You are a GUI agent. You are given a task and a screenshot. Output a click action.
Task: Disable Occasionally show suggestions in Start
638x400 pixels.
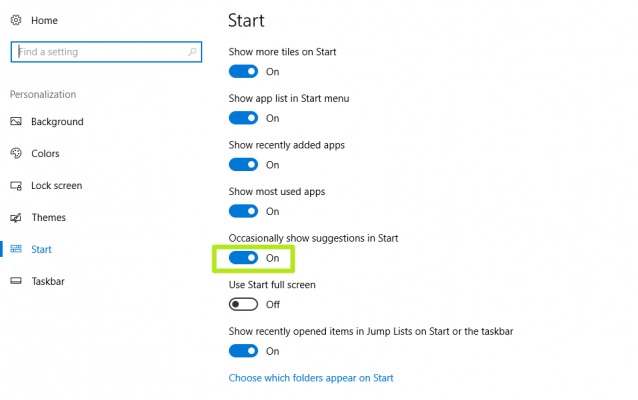click(x=243, y=258)
